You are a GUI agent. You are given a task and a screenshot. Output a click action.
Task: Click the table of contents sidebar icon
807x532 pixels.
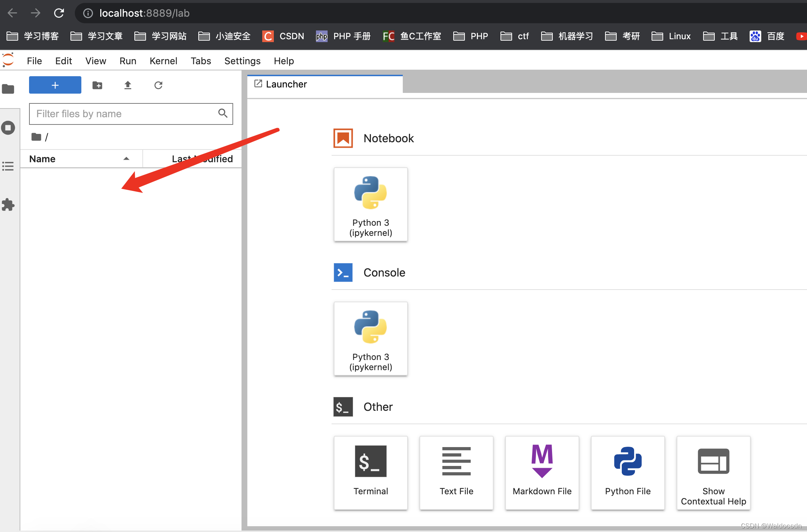pyautogui.click(x=8, y=166)
